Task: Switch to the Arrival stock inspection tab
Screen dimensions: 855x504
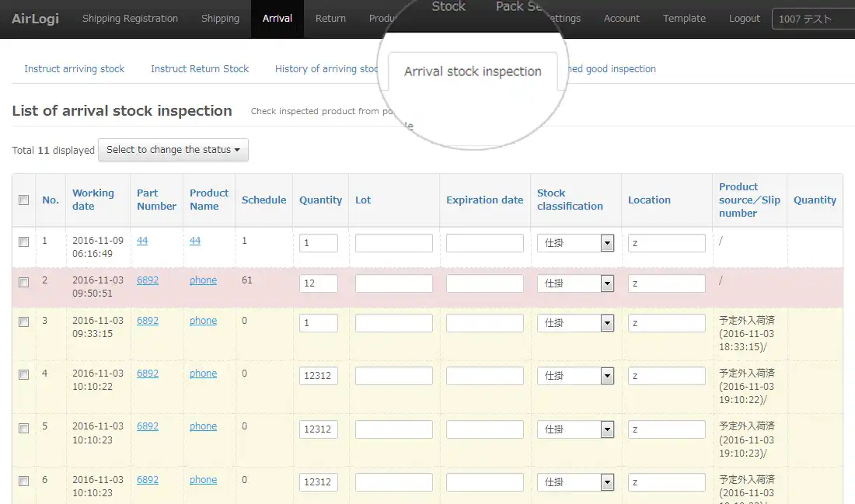Action: tap(473, 71)
